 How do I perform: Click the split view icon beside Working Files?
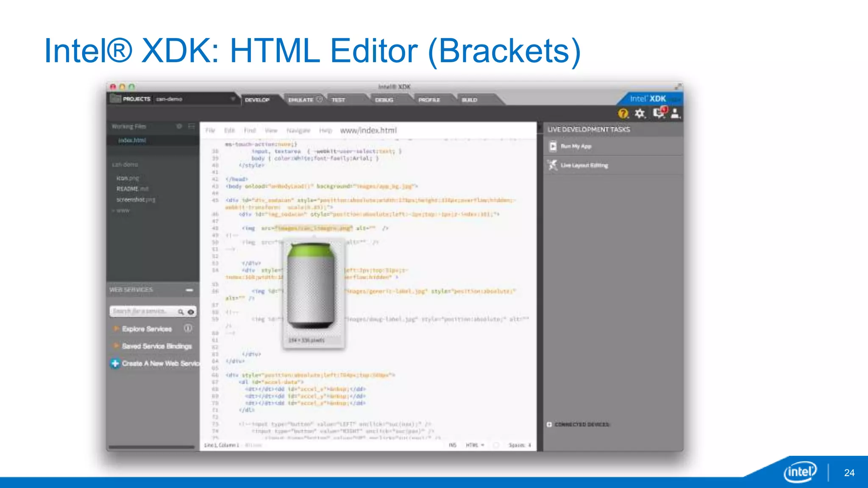(x=192, y=126)
